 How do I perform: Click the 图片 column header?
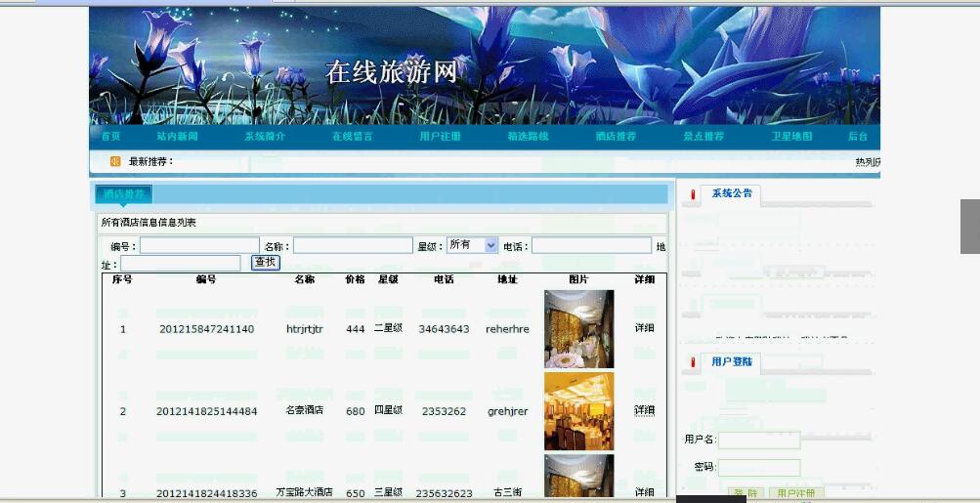[578, 280]
